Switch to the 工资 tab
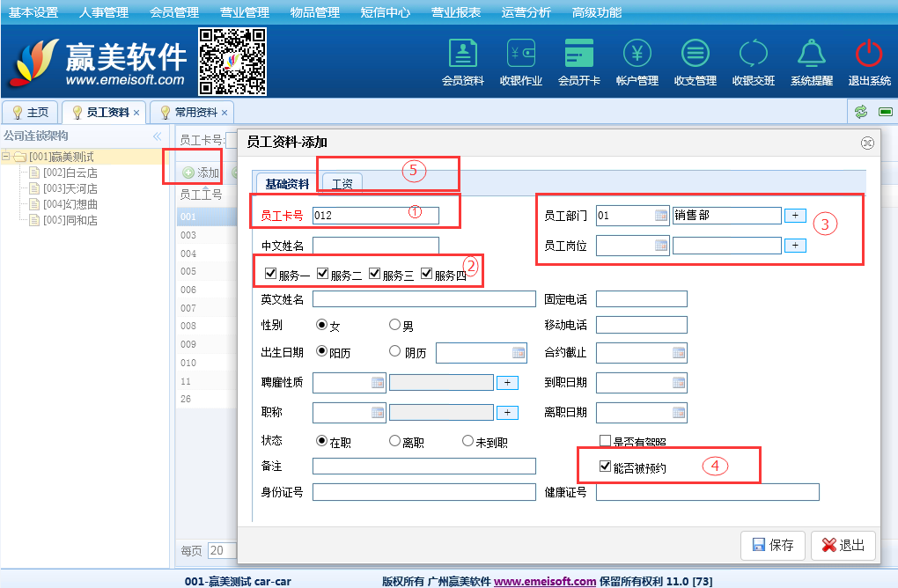898x588 pixels. pos(342,184)
